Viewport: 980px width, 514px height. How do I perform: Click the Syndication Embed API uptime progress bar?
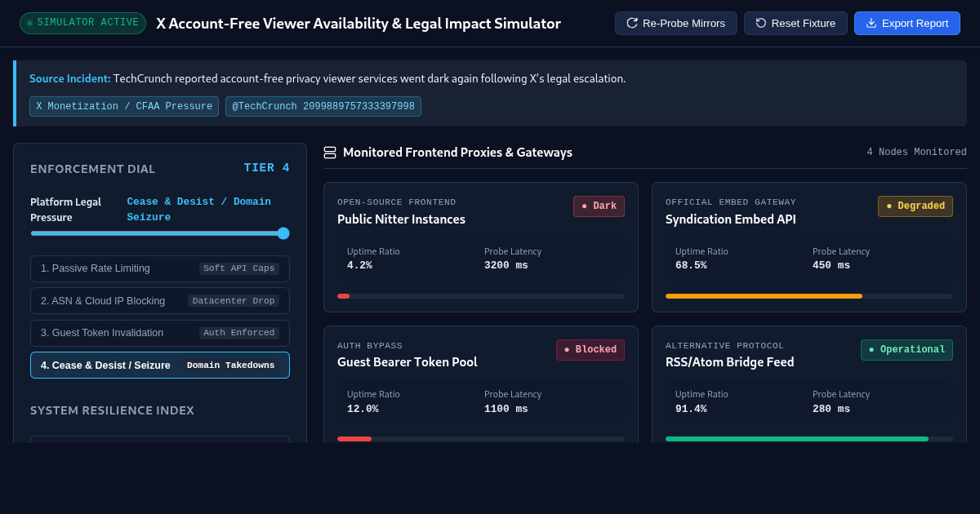pos(809,296)
